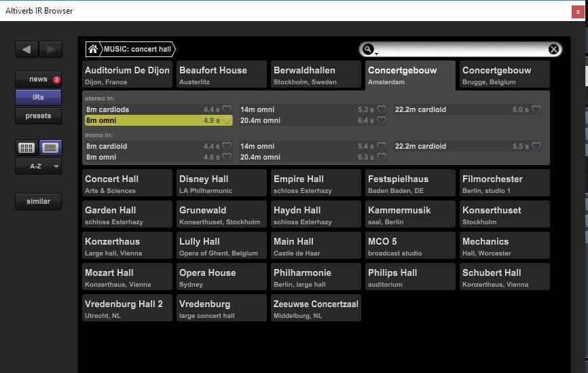Switch to grid view icon
Viewport: 588px width, 373px height.
coord(26,148)
